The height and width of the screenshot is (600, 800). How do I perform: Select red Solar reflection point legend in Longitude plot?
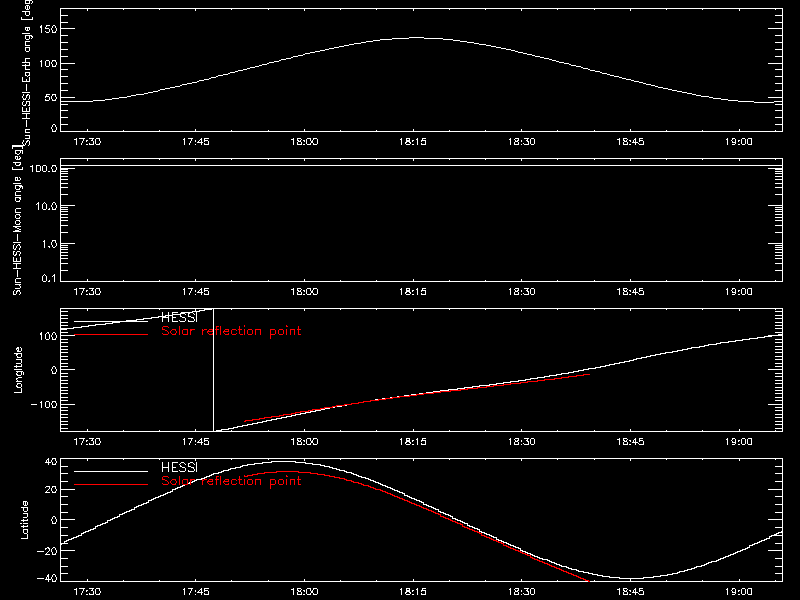coord(231,331)
